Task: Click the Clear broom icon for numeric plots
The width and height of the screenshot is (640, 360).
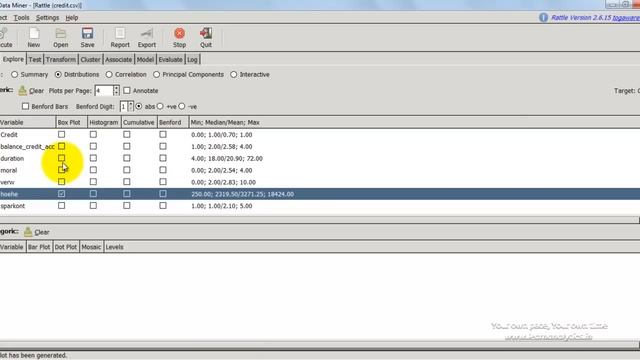Action: pos(23,91)
